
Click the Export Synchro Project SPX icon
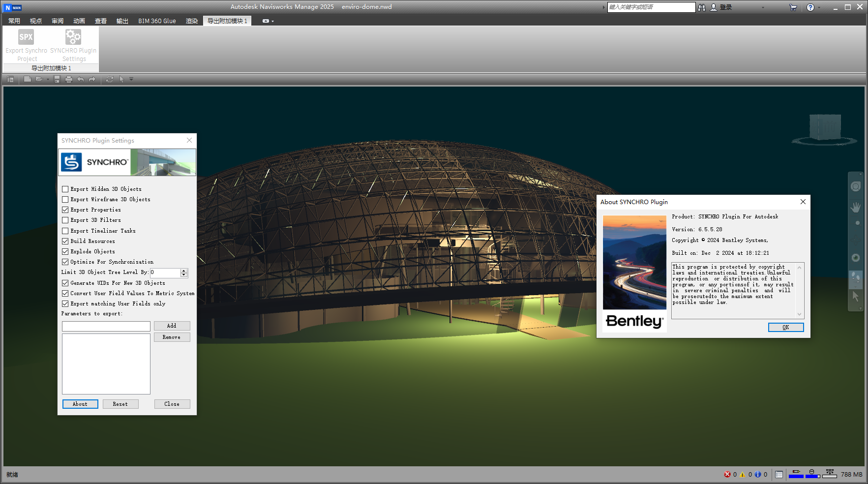[x=26, y=37]
